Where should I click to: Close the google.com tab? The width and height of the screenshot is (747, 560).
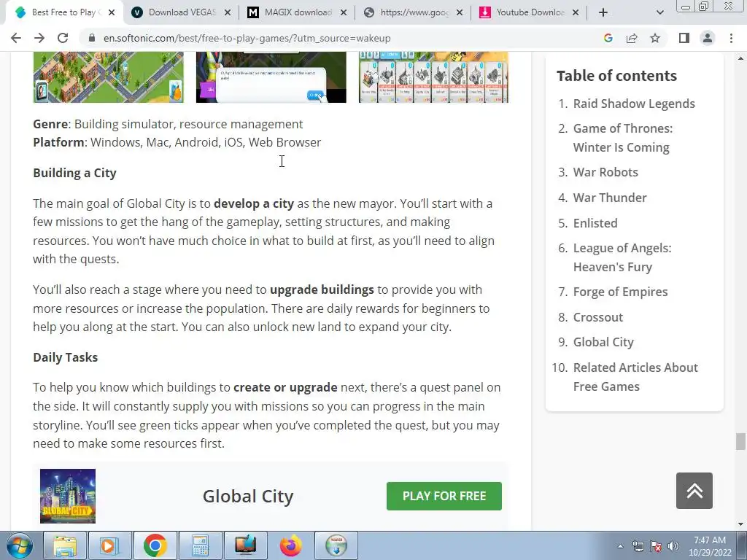[x=460, y=12]
